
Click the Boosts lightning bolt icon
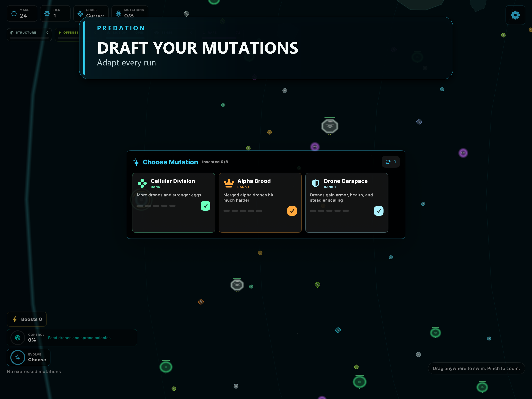15,319
